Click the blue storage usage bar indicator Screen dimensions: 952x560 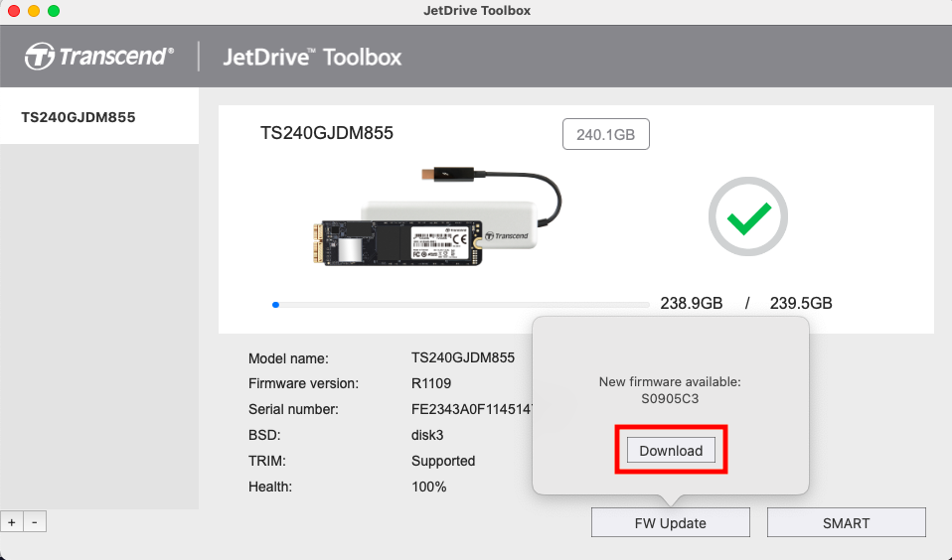point(275,305)
